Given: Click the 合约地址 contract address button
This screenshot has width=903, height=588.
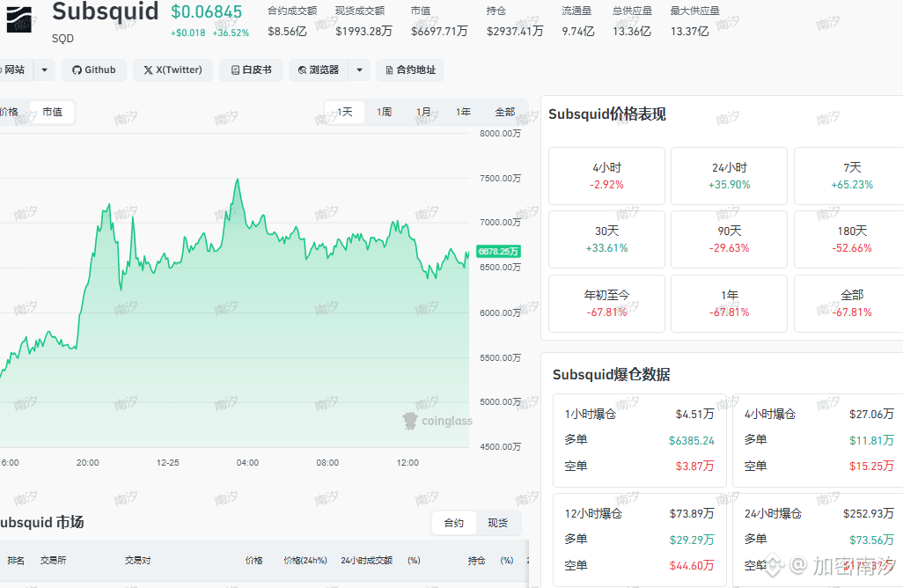Looking at the screenshot, I should pyautogui.click(x=410, y=70).
